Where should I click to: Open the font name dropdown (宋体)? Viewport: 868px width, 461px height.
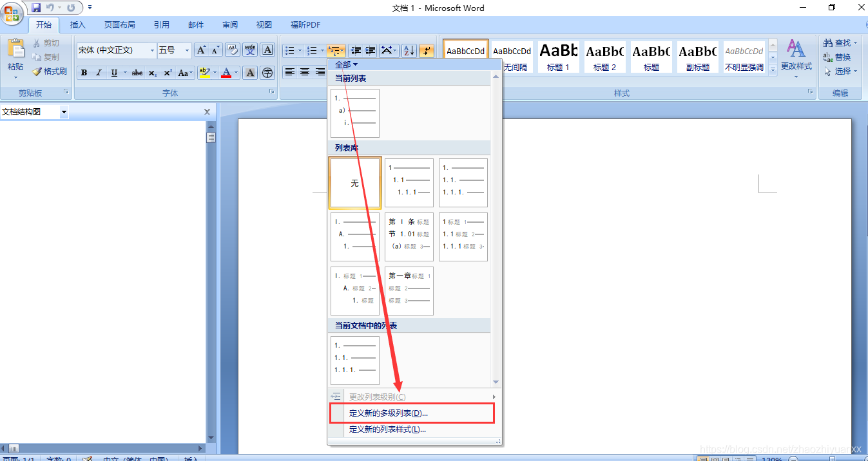[x=153, y=50]
